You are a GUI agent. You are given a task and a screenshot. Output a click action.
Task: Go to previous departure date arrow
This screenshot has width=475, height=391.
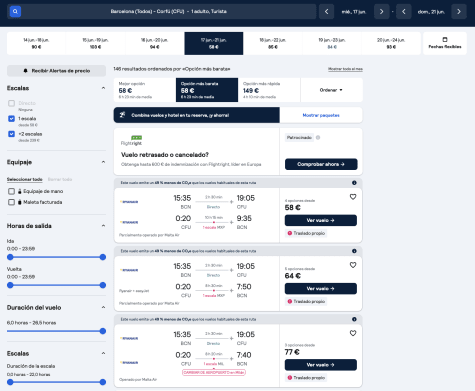(327, 12)
